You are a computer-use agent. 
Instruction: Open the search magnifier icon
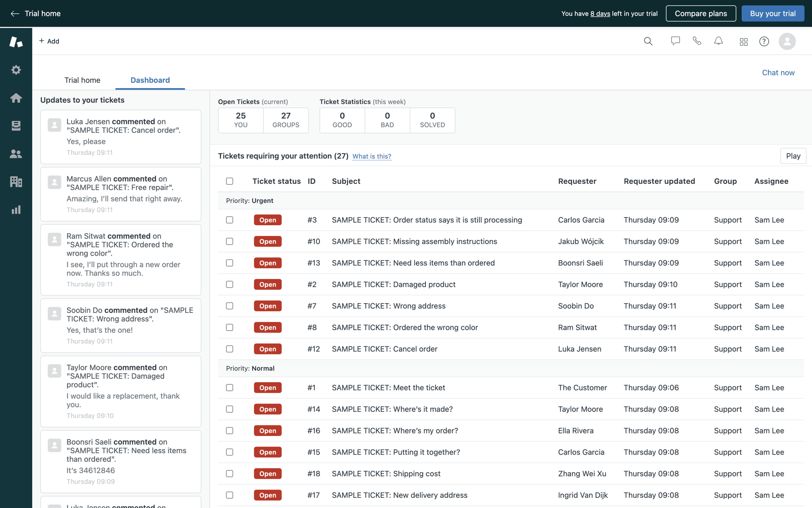point(648,41)
